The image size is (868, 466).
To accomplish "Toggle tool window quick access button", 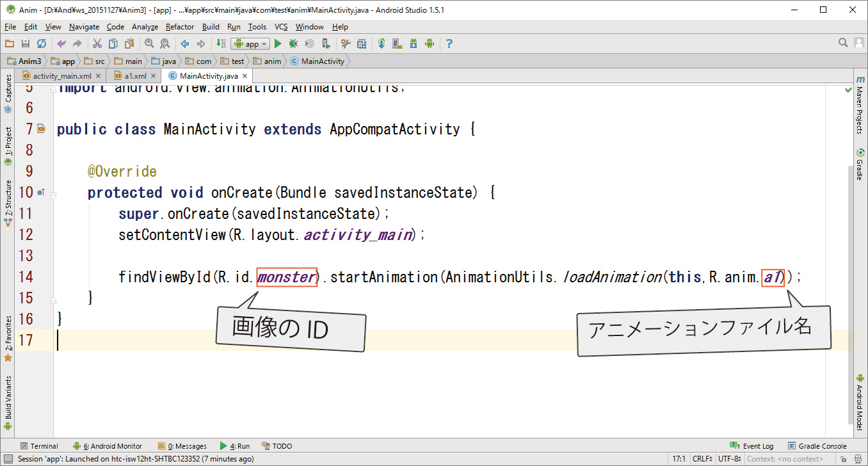I will click(7, 459).
